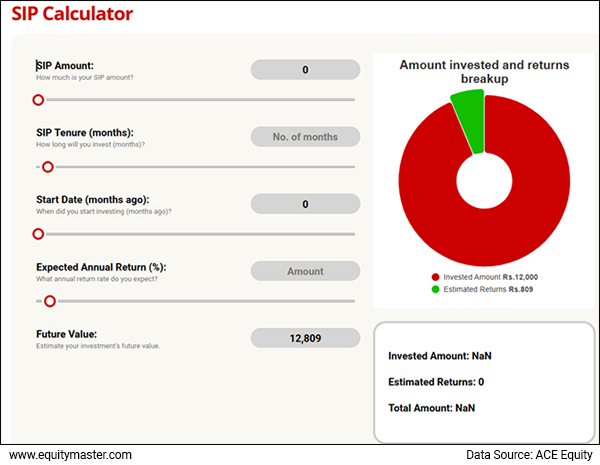The width and height of the screenshot is (600, 465).
Task: Open the www.equitymaster.com link
Action: pyautogui.click(x=71, y=454)
